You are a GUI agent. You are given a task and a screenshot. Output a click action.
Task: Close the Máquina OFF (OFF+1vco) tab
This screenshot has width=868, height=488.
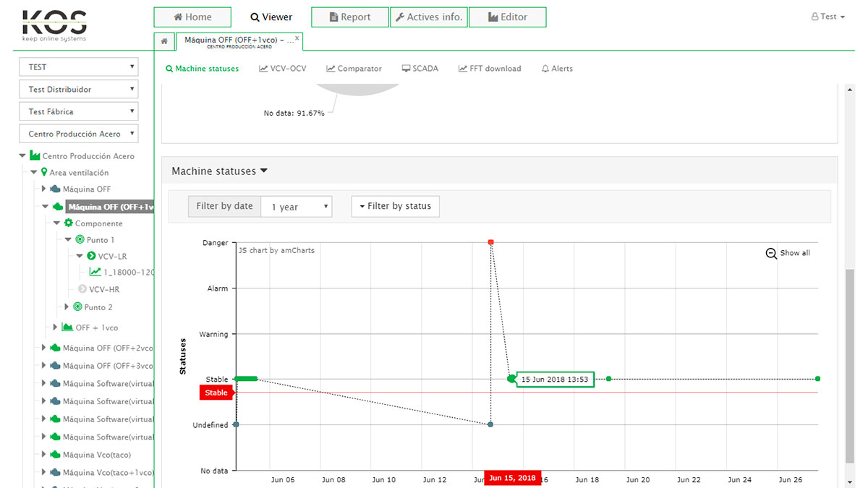click(297, 37)
